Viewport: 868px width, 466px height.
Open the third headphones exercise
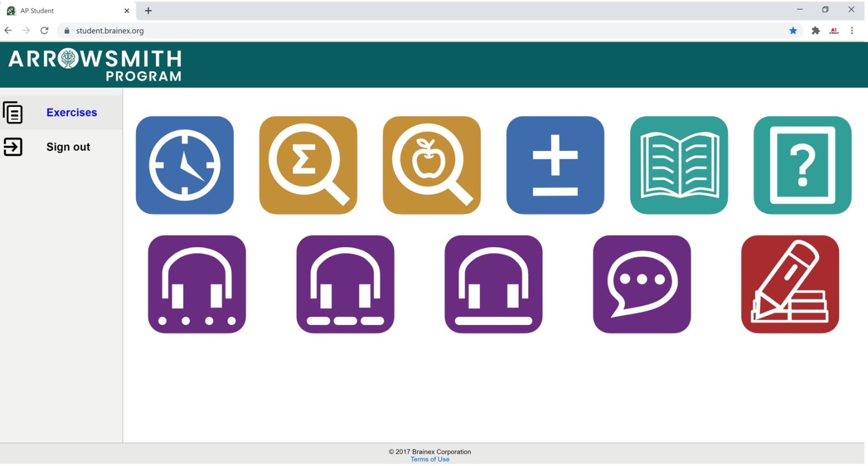pyautogui.click(x=493, y=284)
